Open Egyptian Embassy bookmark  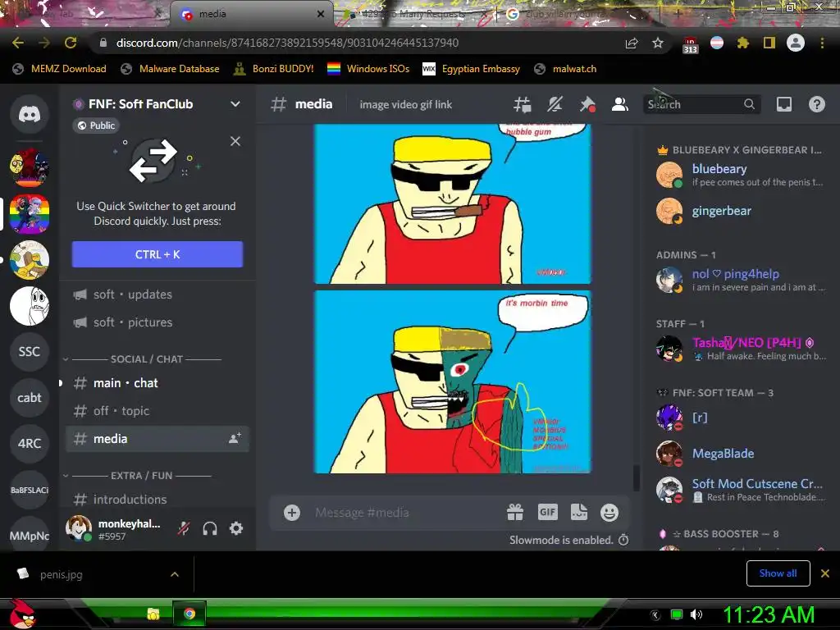pyautogui.click(x=472, y=69)
